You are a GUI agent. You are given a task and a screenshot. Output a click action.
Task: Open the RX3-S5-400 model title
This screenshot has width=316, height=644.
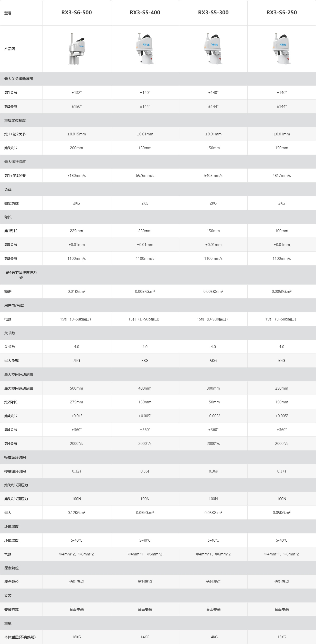(145, 13)
